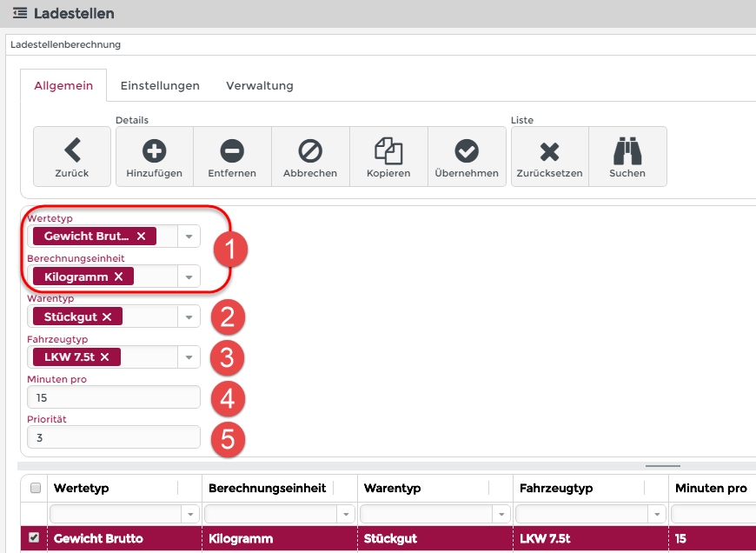Open search with the Suchen binoculars

point(627,157)
